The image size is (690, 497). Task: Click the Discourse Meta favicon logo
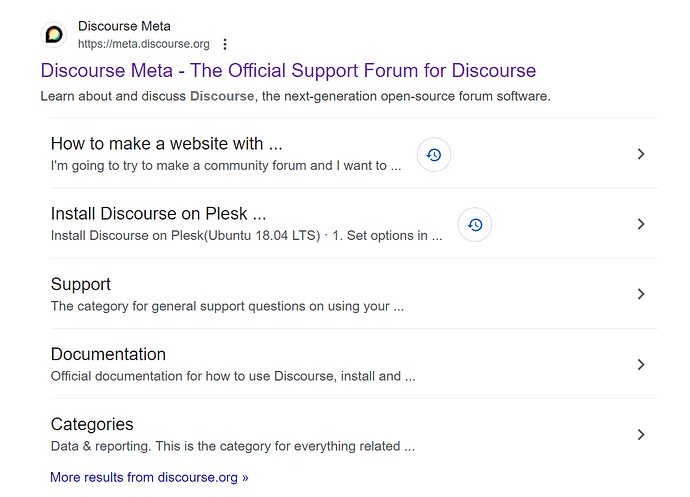click(x=54, y=34)
